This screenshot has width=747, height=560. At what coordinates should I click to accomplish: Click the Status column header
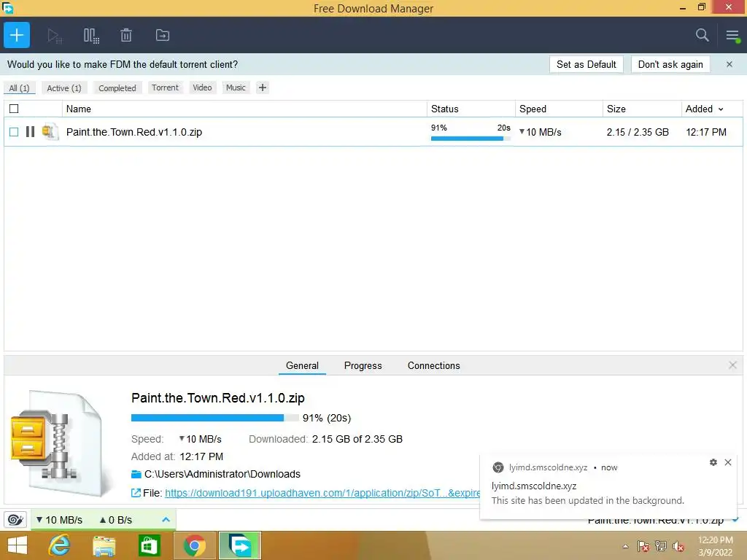click(471, 109)
